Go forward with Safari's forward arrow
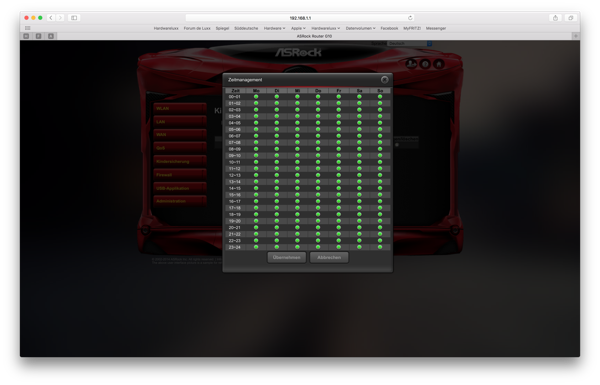The height and width of the screenshot is (385, 600). (x=60, y=18)
